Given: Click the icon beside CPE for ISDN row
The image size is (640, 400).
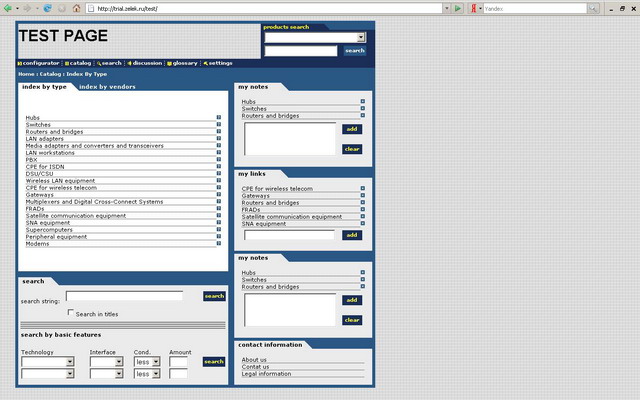Looking at the screenshot, I should [219, 167].
